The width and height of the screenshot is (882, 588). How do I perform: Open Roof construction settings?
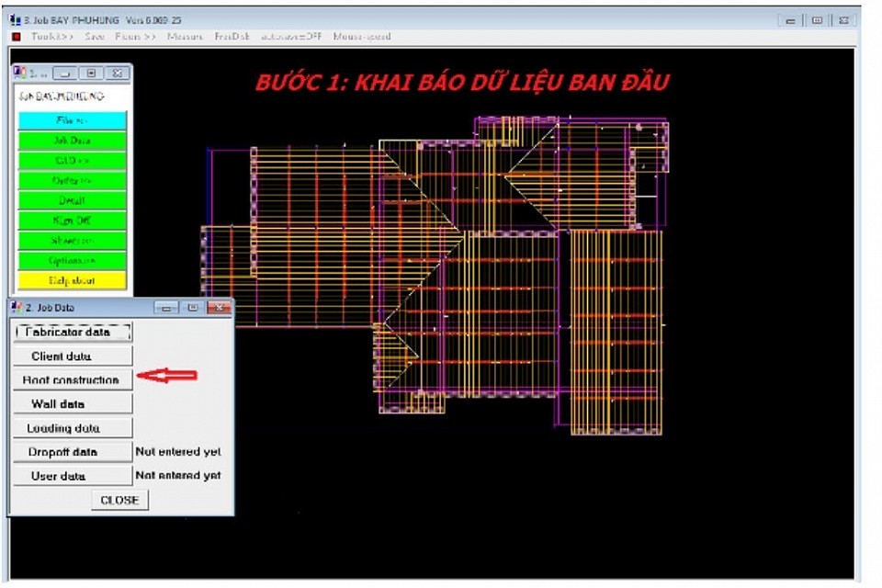click(x=72, y=379)
